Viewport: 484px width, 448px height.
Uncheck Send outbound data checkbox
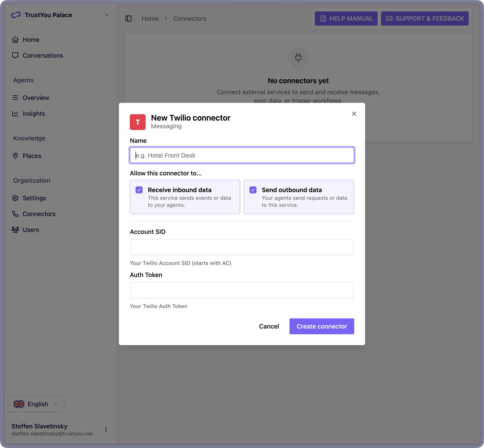click(x=253, y=190)
